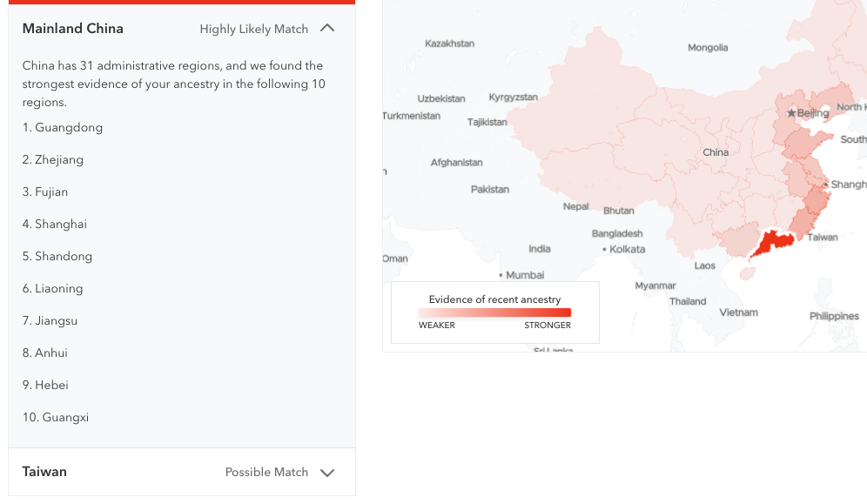Click the Hainan island on the map

748,273
